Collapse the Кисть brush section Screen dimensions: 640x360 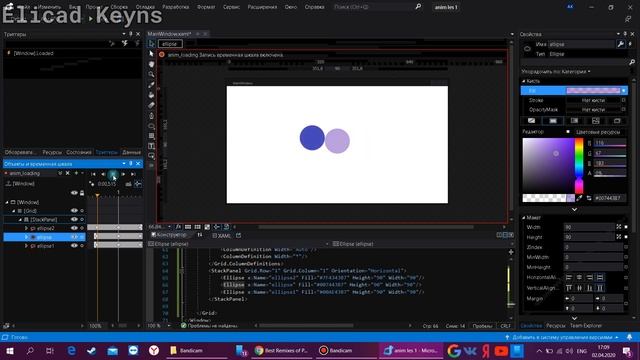523,81
